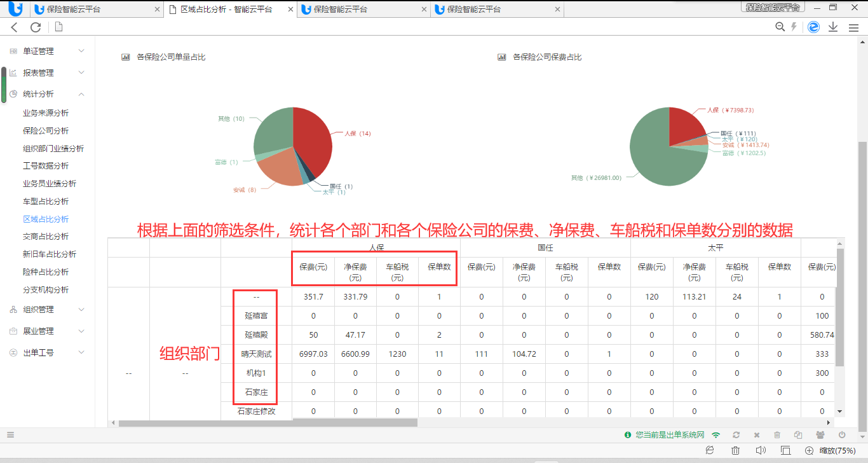Click the 晴天测试 department row label
Viewport: 868px width, 463px height.
coord(256,354)
